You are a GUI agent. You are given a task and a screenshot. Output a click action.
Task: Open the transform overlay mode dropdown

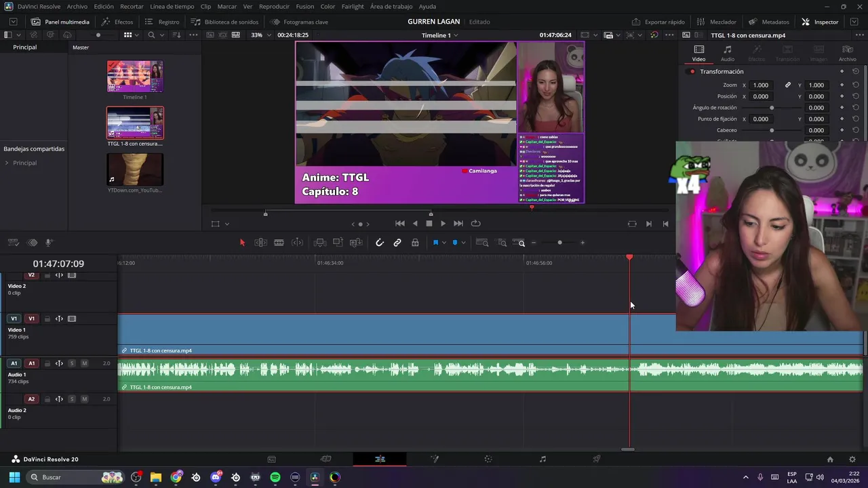226,224
